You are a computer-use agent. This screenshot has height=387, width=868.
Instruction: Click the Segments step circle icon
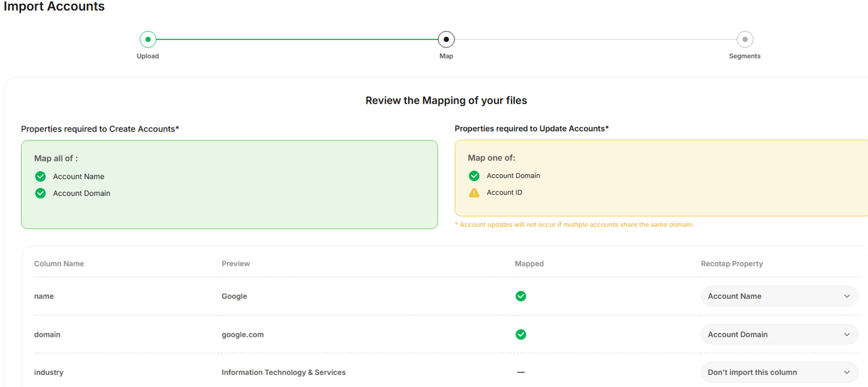(x=745, y=39)
